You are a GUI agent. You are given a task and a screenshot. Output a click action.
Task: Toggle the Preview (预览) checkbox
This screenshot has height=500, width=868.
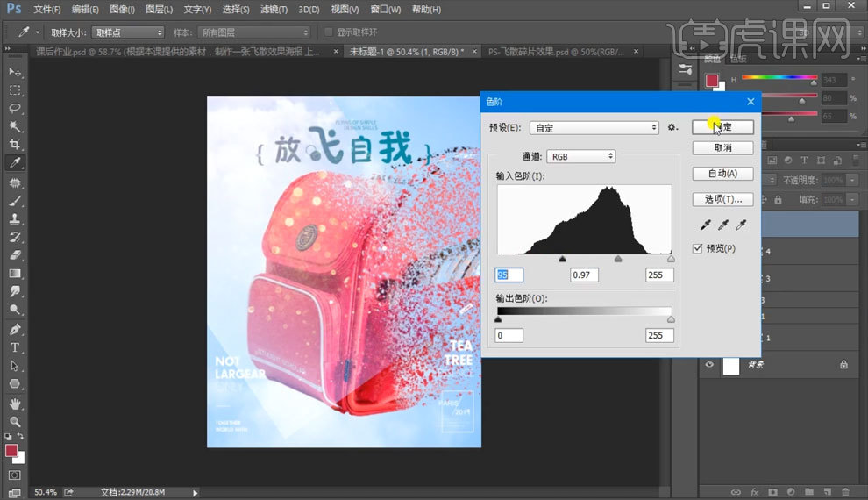(698, 248)
